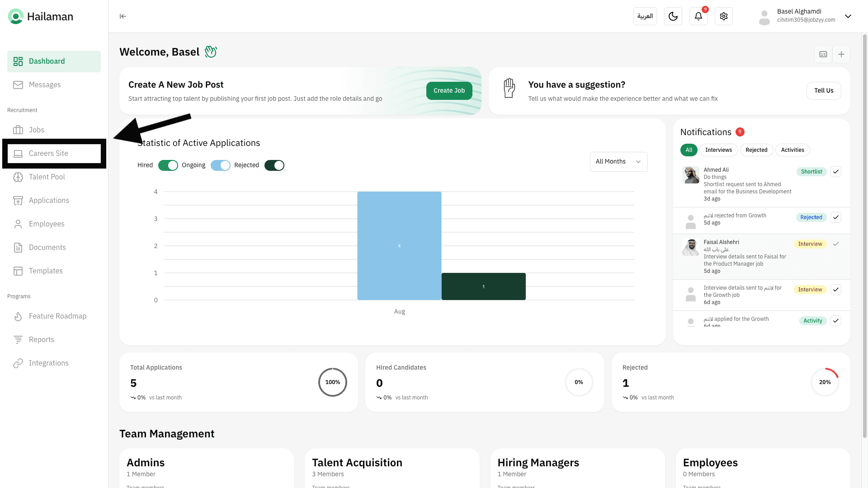Click the dashboard layout card icon
868x488 pixels.
(823, 54)
